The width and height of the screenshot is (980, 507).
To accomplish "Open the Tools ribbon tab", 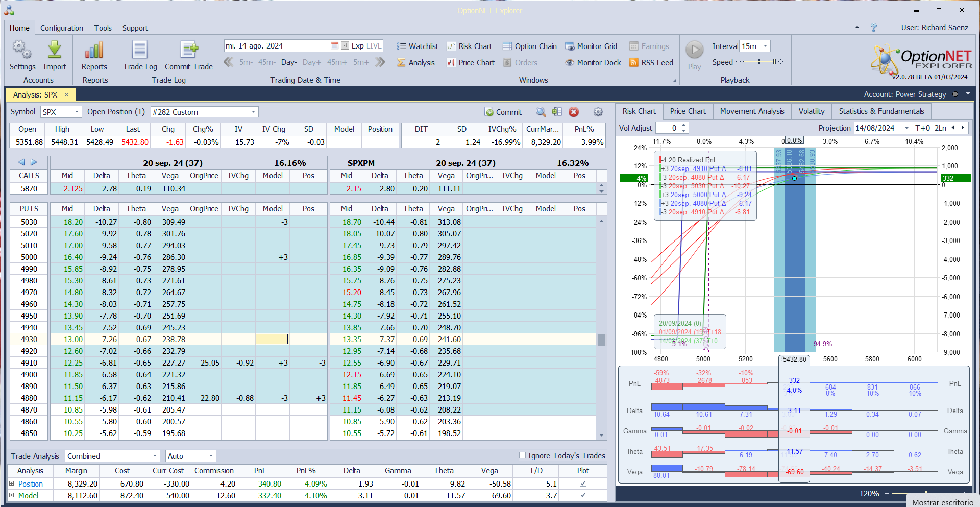I will coord(103,28).
